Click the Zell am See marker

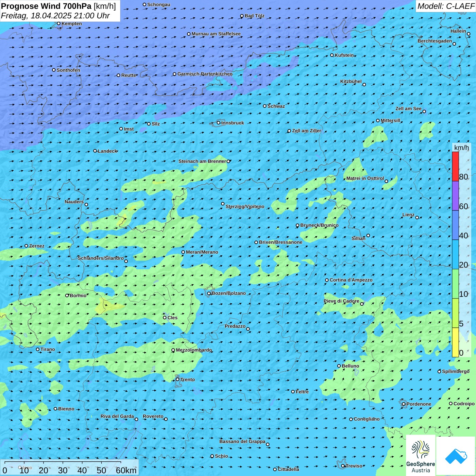click(x=424, y=112)
